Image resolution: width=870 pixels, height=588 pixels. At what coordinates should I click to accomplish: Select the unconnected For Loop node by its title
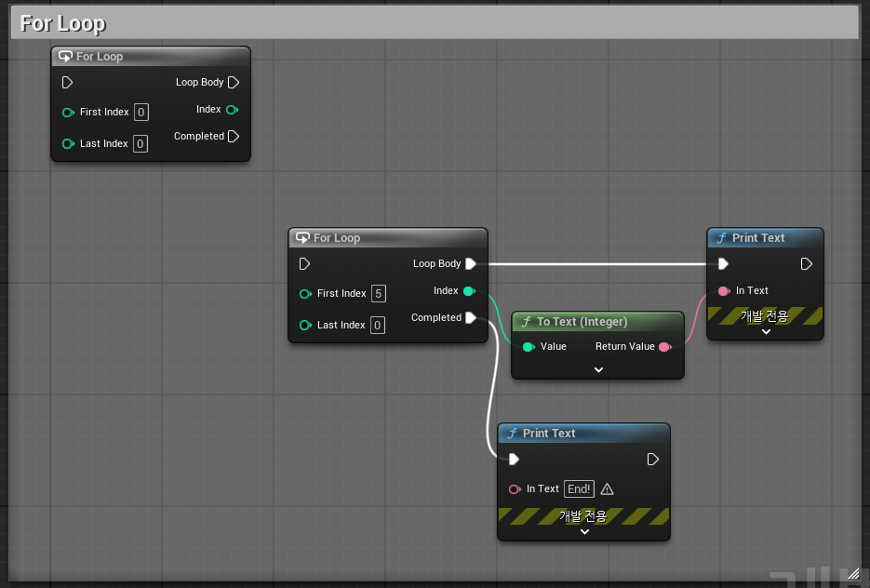click(x=100, y=57)
